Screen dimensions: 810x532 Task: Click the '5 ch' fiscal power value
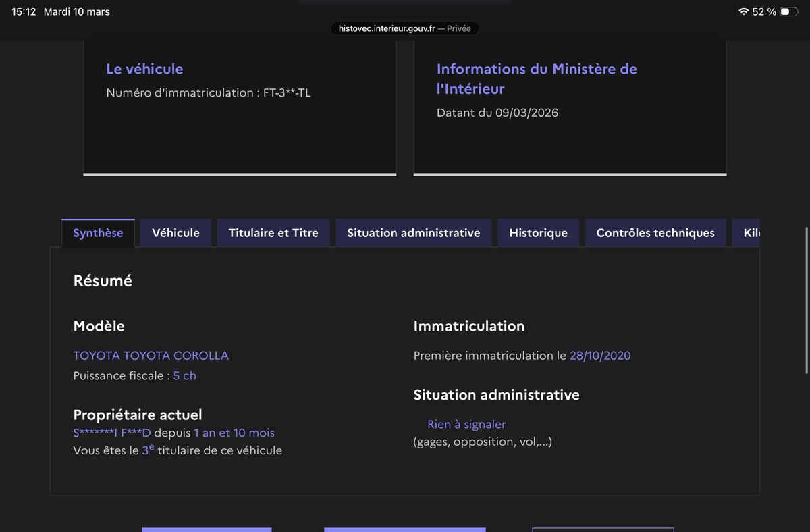(x=185, y=376)
